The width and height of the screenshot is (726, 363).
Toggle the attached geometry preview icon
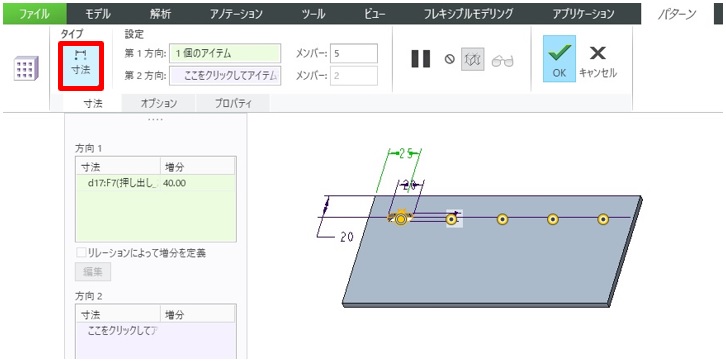pyautogui.click(x=473, y=60)
